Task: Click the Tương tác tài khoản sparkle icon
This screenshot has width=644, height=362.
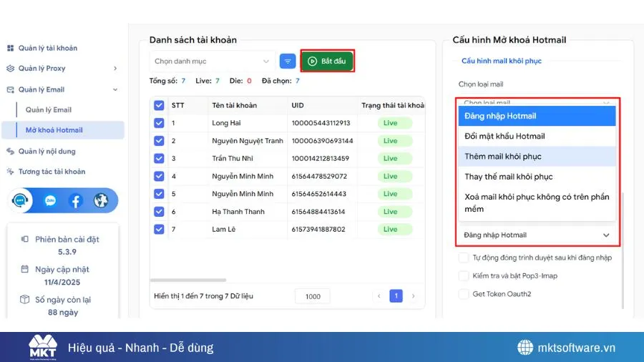Action: (x=10, y=172)
